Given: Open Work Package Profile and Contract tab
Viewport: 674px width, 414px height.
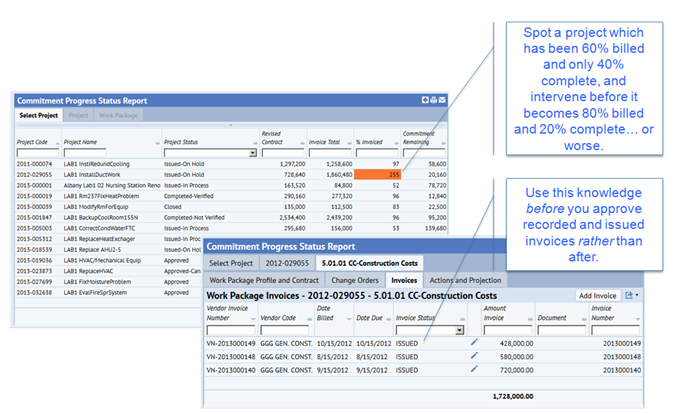Looking at the screenshot, I should (x=264, y=280).
